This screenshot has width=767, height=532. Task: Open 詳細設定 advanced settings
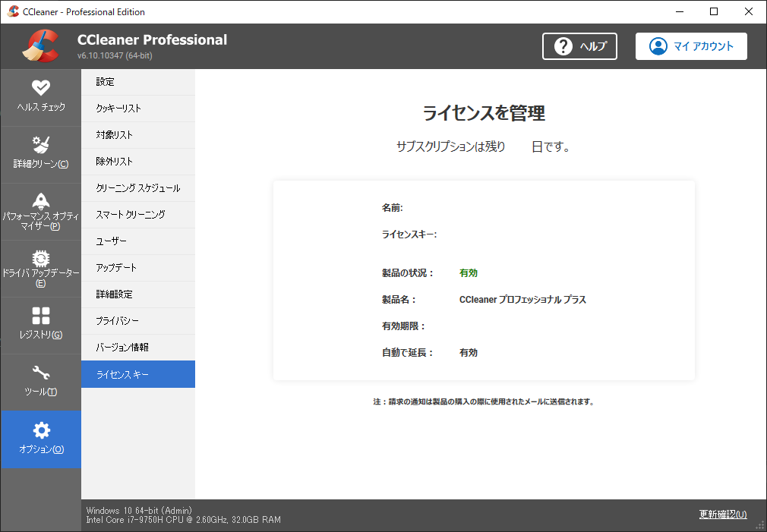click(138, 294)
